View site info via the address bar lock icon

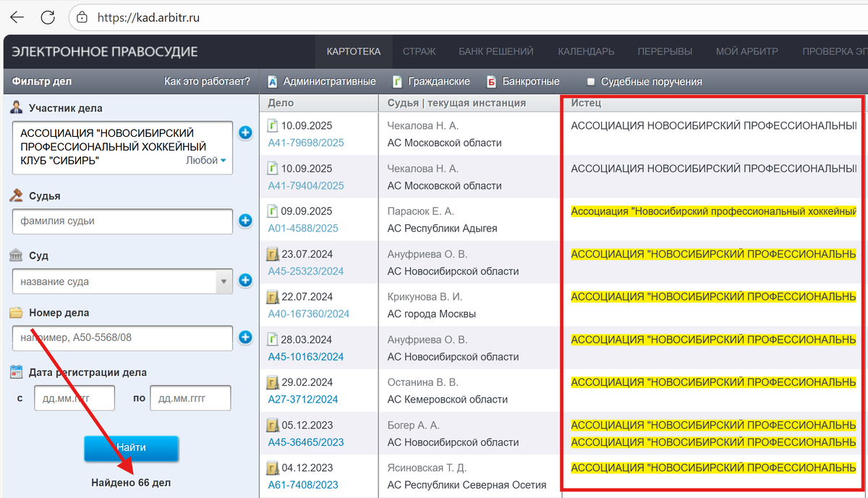click(82, 17)
